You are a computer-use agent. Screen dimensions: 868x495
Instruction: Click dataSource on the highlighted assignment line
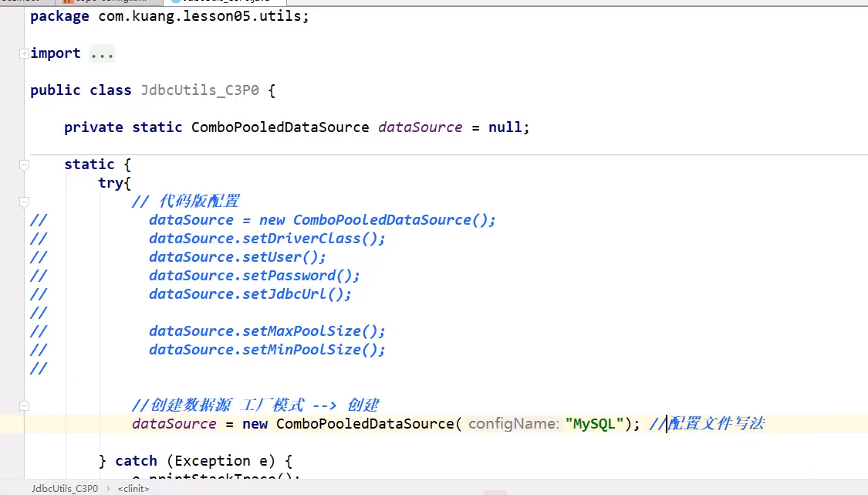[174, 424]
